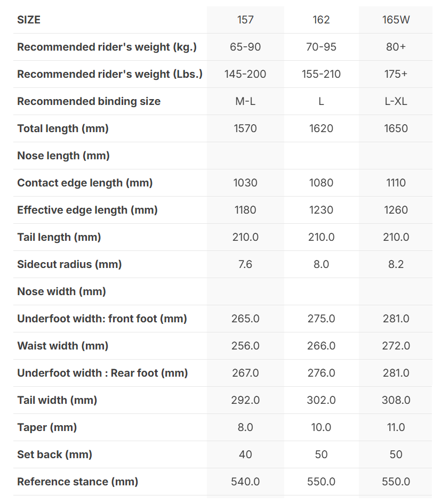
Task: Click the SIZE row header label
Action: (x=29, y=20)
